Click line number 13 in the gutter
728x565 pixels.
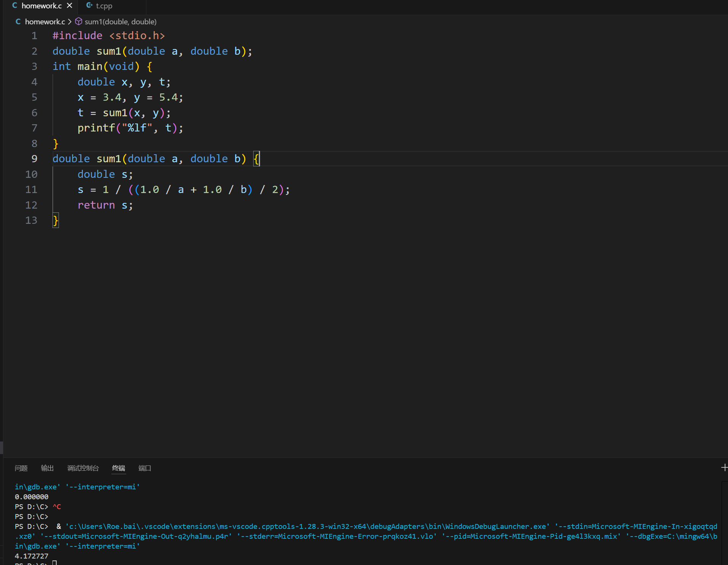(x=31, y=220)
